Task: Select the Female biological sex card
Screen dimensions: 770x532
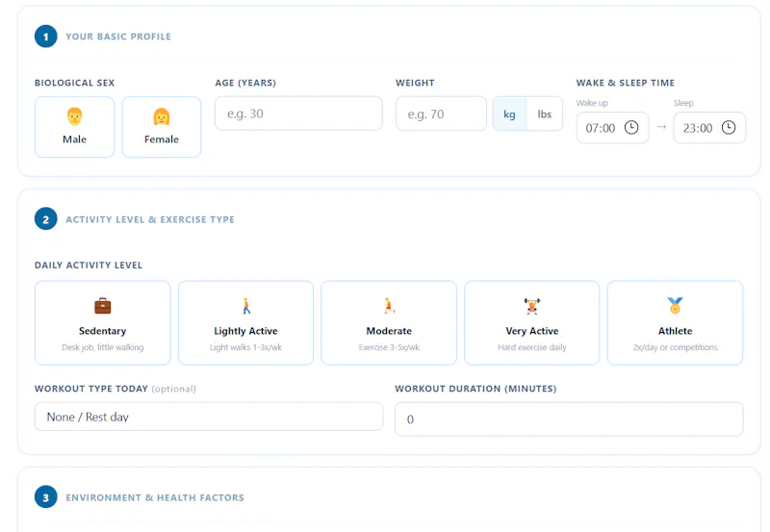Action: [162, 127]
